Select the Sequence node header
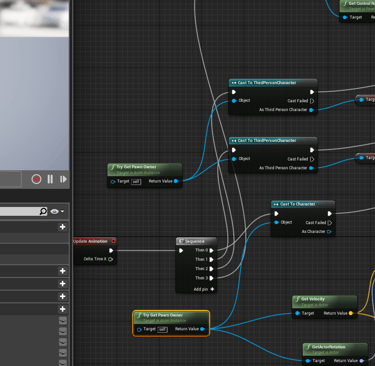Screen dimensions: 375x366 (x=196, y=241)
